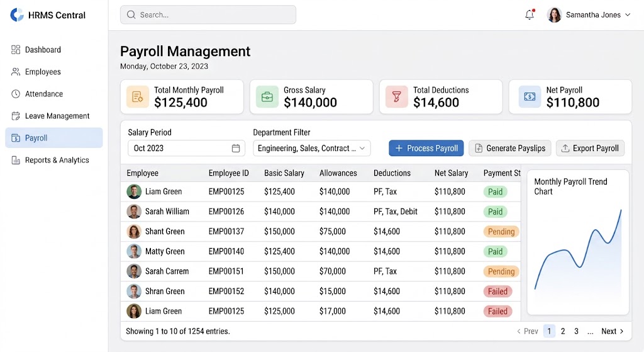The height and width of the screenshot is (352, 644).
Task: Click the Monthly Payroll Trend Chart
Action: pos(578,242)
